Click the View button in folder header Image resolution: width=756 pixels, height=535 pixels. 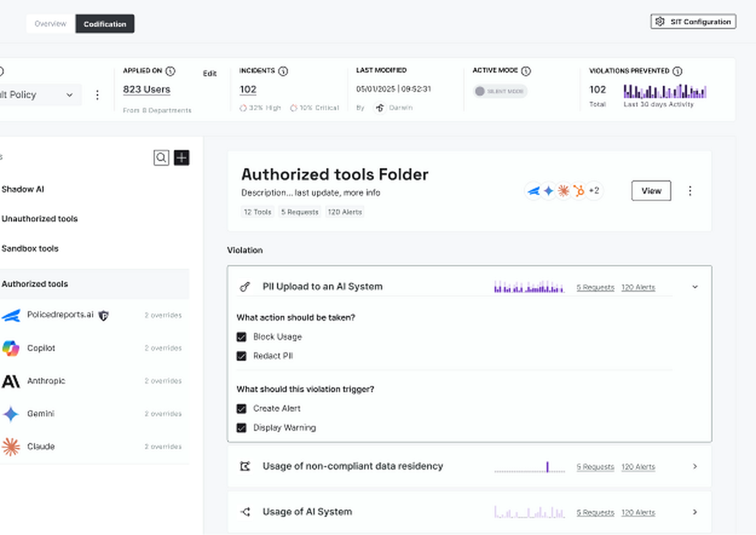point(651,191)
